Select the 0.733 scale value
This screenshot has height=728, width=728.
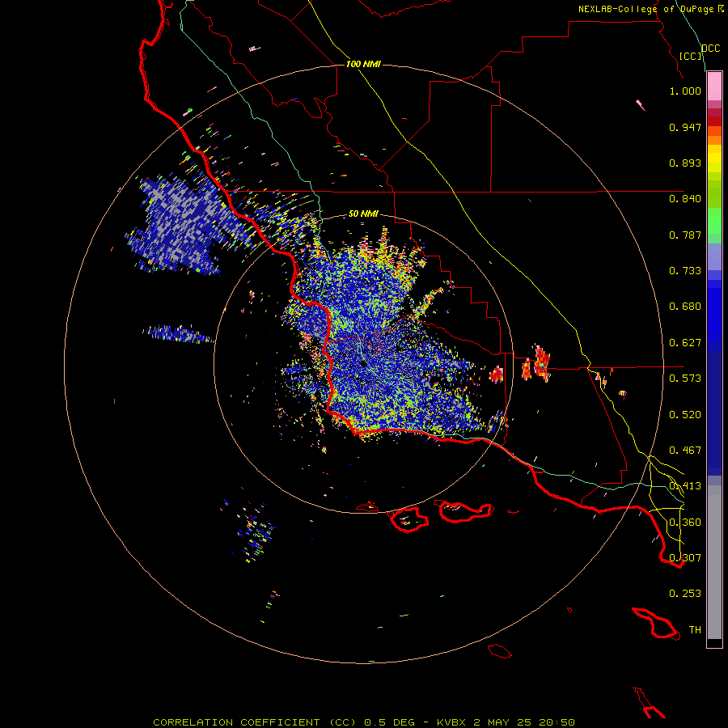click(685, 271)
